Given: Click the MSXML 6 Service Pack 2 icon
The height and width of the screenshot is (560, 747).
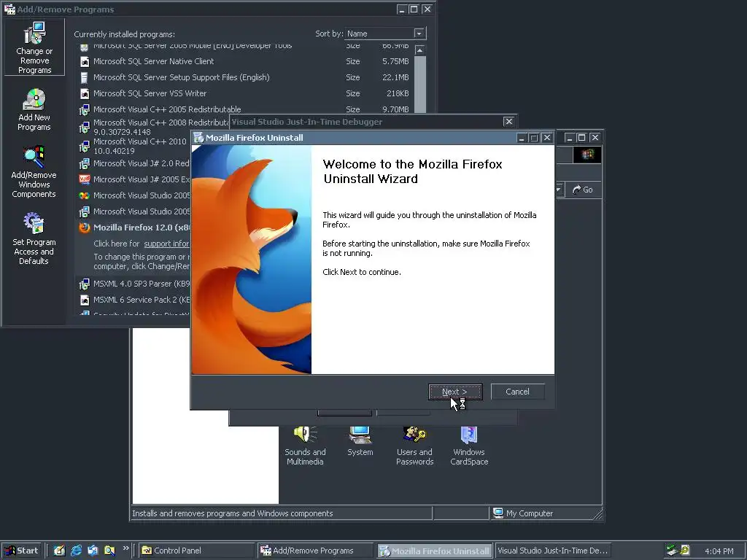Looking at the screenshot, I should pos(85,300).
